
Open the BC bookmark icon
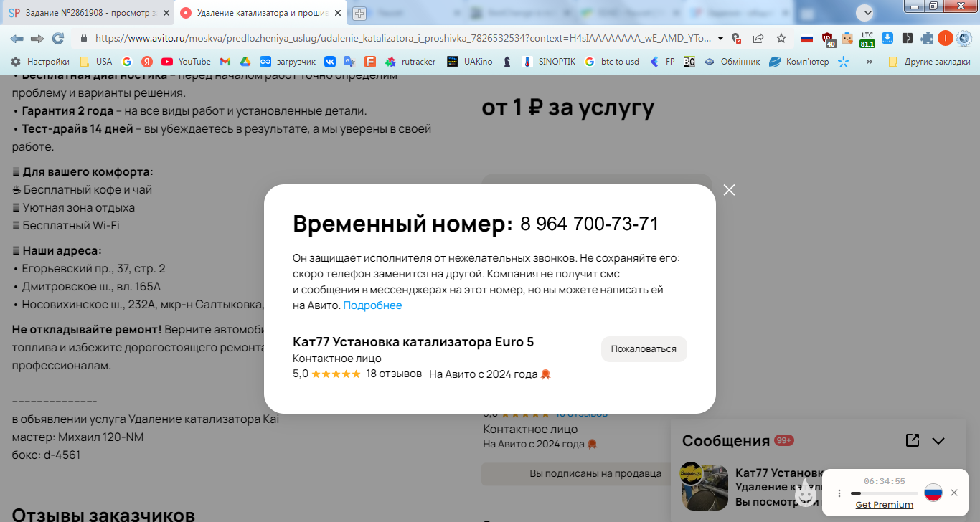tap(689, 62)
